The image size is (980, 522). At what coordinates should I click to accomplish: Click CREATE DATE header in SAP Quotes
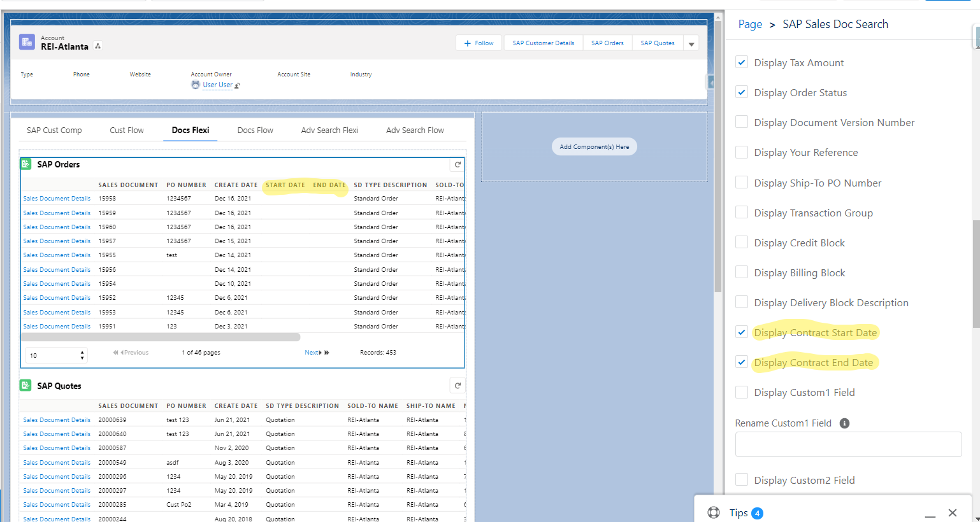click(236, 406)
